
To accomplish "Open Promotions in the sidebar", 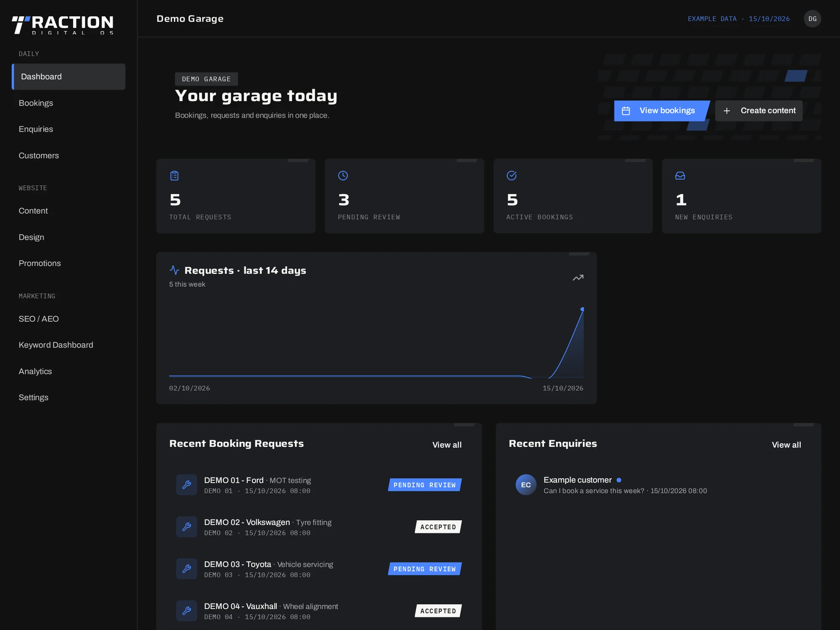I will [68, 263].
